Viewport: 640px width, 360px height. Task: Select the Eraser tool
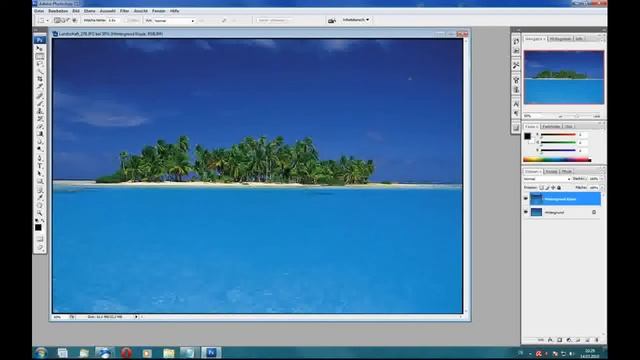point(40,126)
